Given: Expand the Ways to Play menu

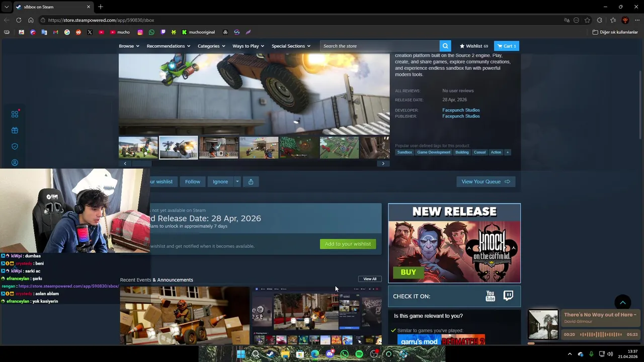Looking at the screenshot, I should 249,46.
